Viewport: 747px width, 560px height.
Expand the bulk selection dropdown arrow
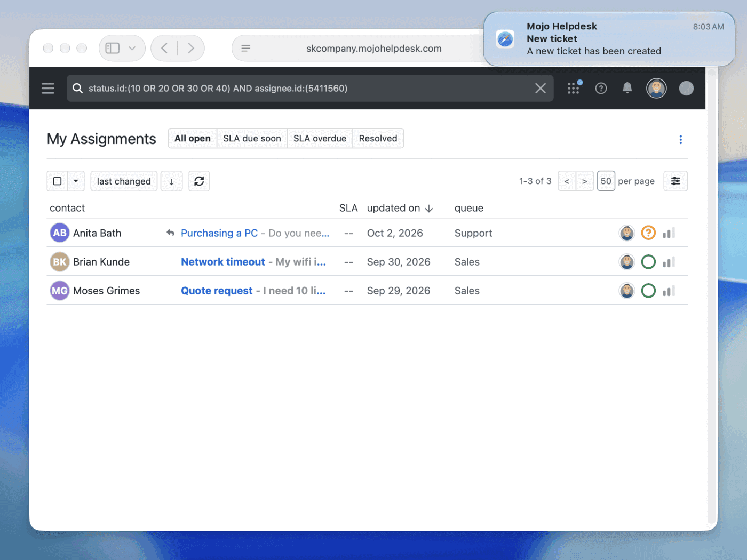pos(76,181)
